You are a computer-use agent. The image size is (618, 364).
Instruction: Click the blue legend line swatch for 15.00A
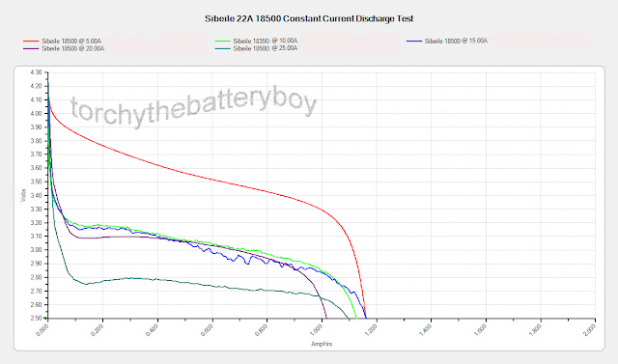[x=414, y=41]
